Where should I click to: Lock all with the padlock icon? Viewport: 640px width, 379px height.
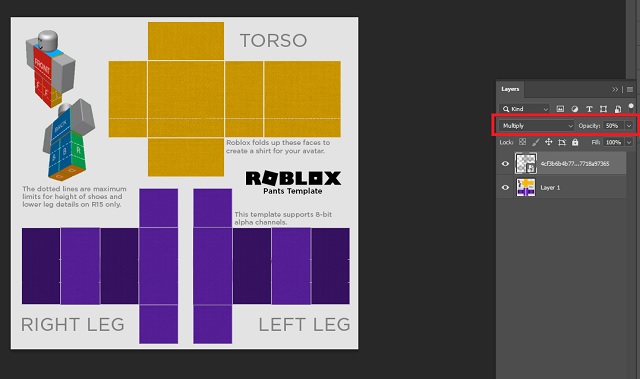[575, 142]
